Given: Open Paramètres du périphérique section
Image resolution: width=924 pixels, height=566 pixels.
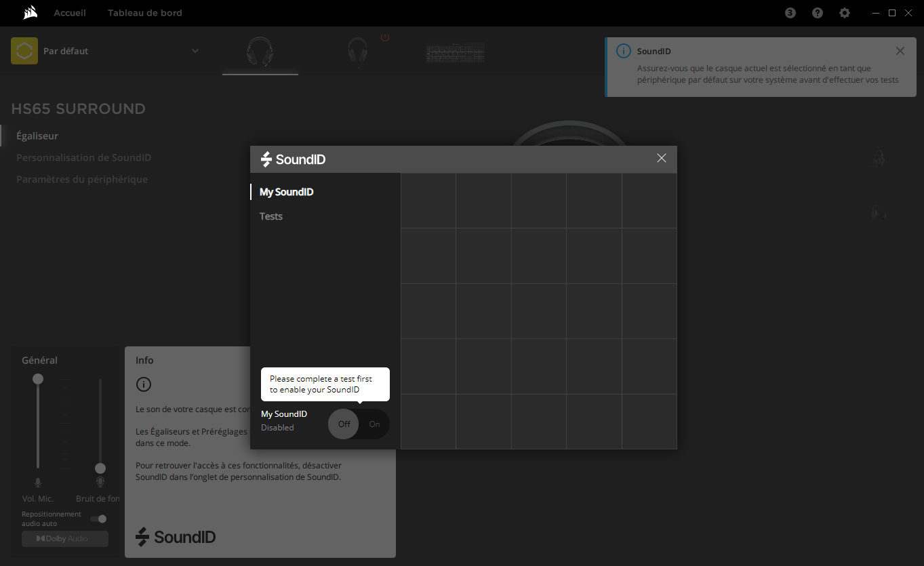Looking at the screenshot, I should pos(82,180).
